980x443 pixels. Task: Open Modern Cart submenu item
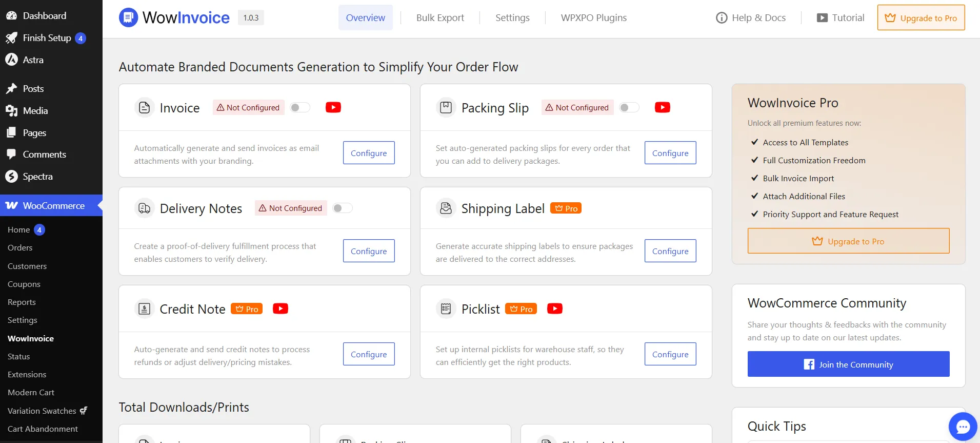(x=31, y=392)
